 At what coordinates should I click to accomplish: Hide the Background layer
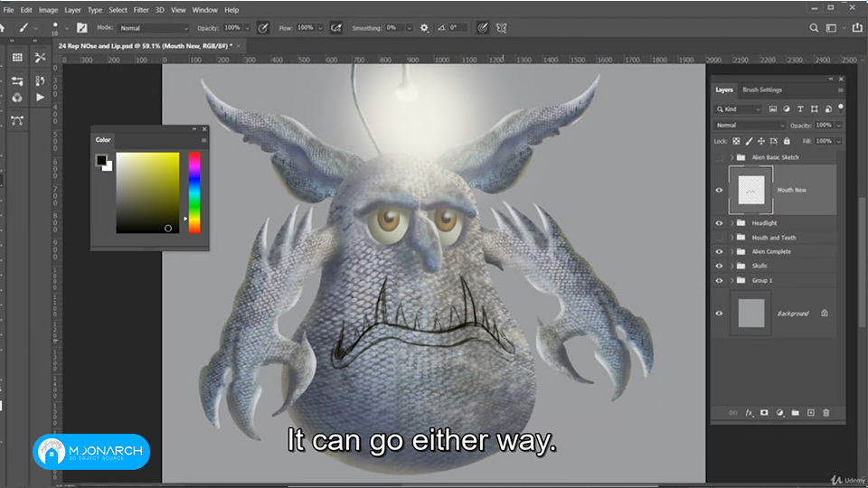(719, 314)
